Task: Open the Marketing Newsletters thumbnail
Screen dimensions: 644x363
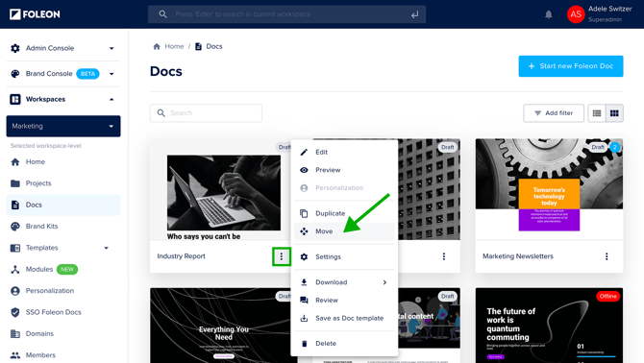Action: tap(549, 189)
